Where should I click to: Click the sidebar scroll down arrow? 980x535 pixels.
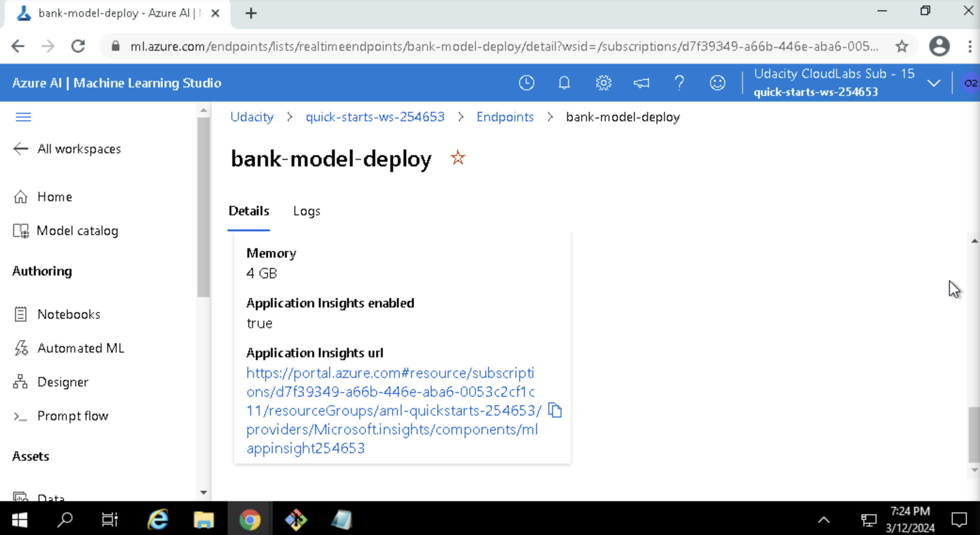(x=204, y=492)
